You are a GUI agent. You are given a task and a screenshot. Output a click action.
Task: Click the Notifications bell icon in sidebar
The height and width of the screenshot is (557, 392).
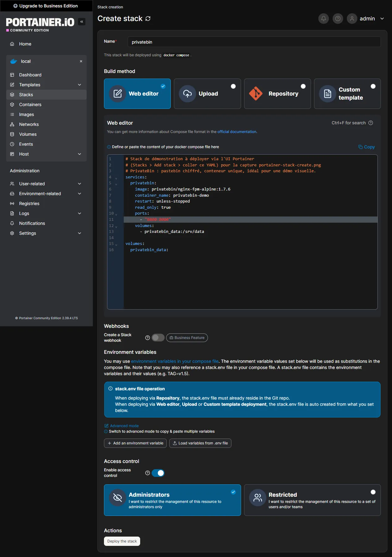coord(12,223)
